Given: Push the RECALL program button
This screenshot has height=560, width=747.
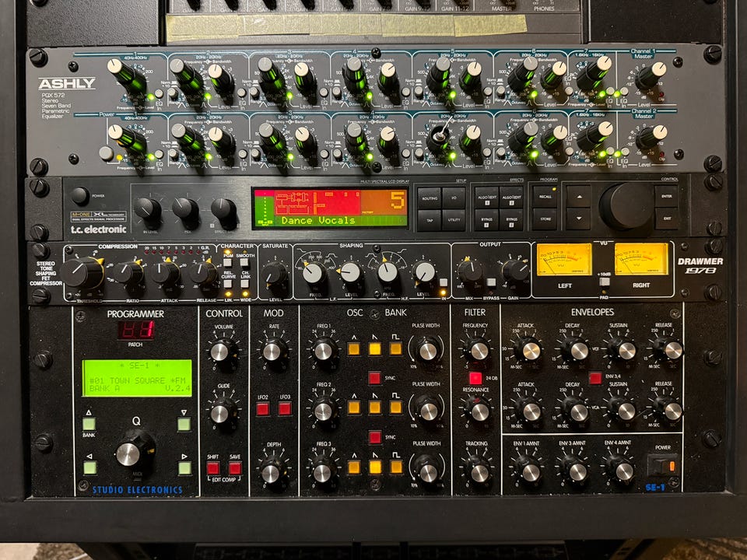Looking at the screenshot, I should (x=545, y=196).
